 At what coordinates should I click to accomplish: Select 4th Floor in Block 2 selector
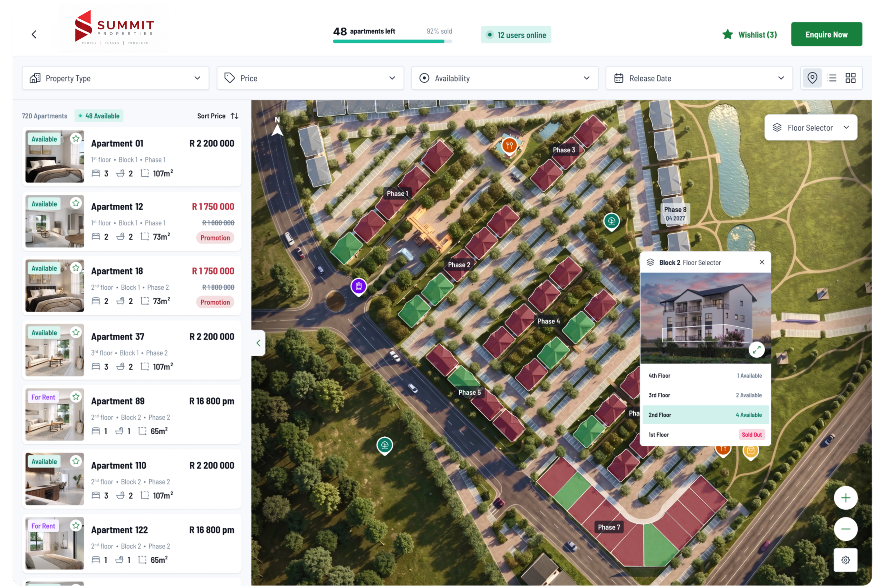pyautogui.click(x=705, y=376)
